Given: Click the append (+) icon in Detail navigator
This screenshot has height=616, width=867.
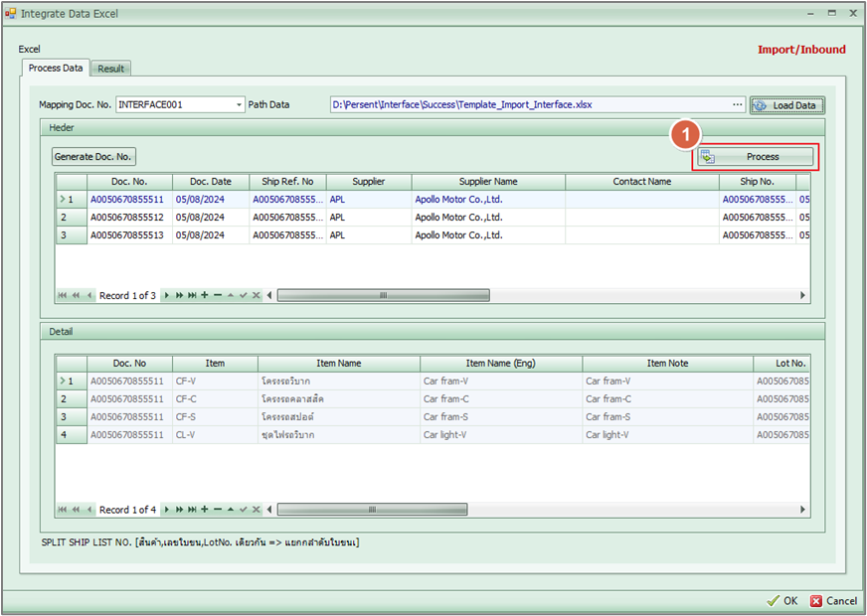Looking at the screenshot, I should [205, 510].
